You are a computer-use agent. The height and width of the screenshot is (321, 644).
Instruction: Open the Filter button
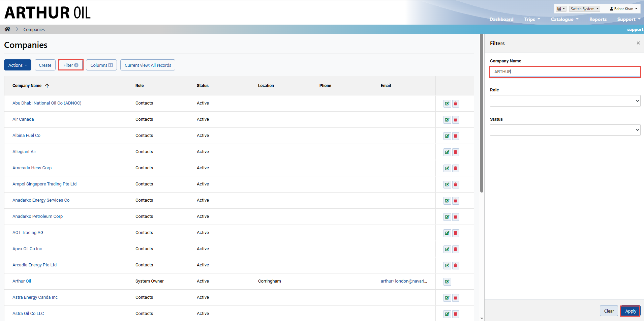pyautogui.click(x=71, y=65)
